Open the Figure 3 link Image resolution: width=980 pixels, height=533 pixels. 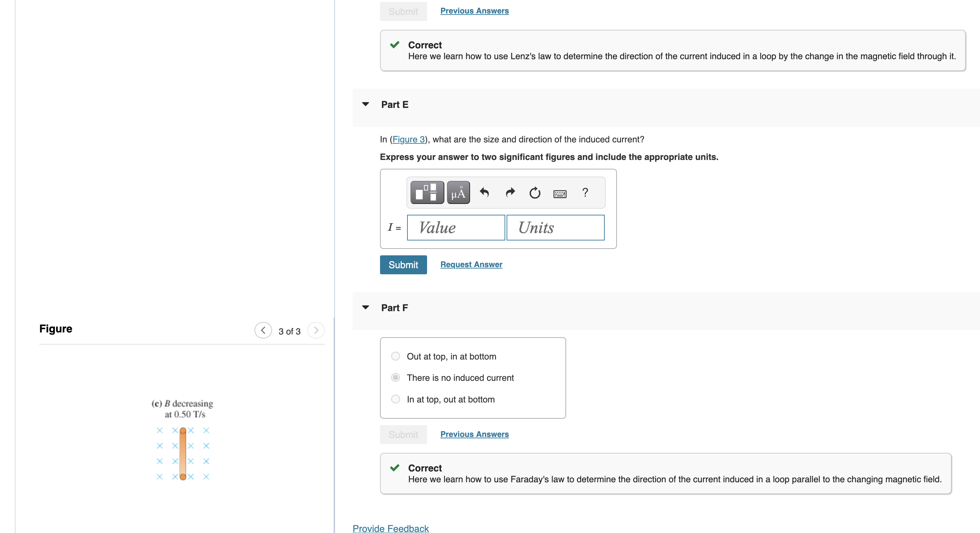pyautogui.click(x=409, y=139)
